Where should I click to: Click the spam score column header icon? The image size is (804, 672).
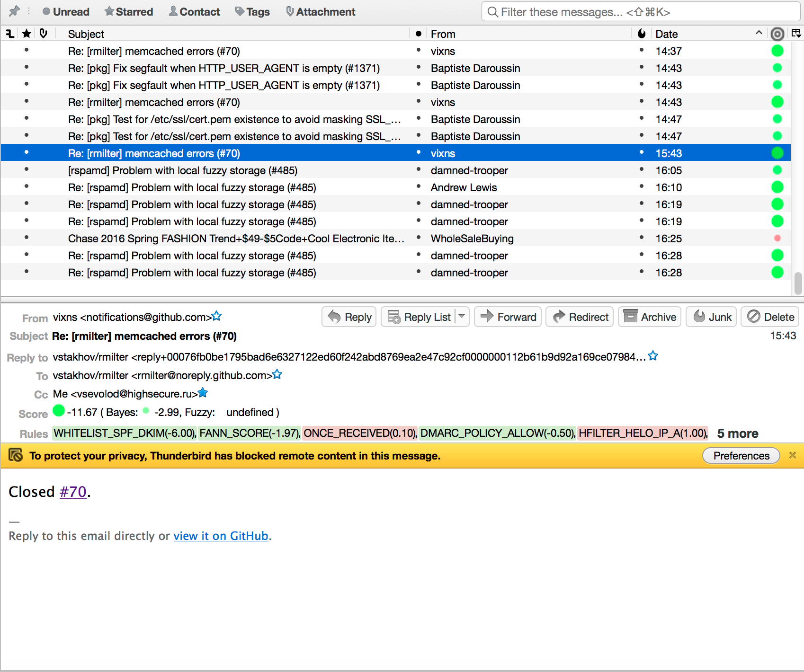(777, 34)
